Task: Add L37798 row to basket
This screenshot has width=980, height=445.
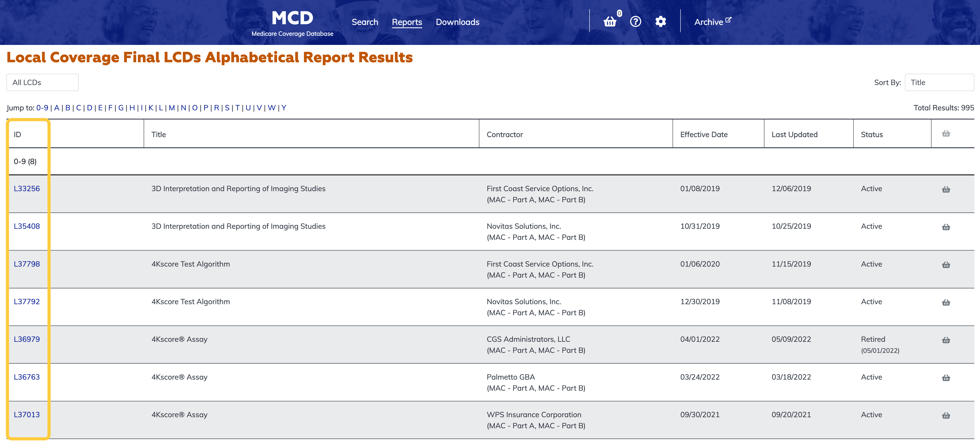Action: pyautogui.click(x=946, y=264)
